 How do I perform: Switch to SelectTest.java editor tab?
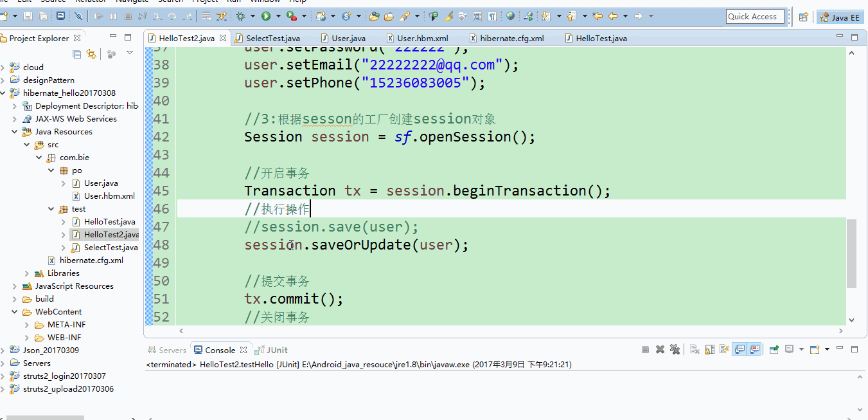click(267, 38)
